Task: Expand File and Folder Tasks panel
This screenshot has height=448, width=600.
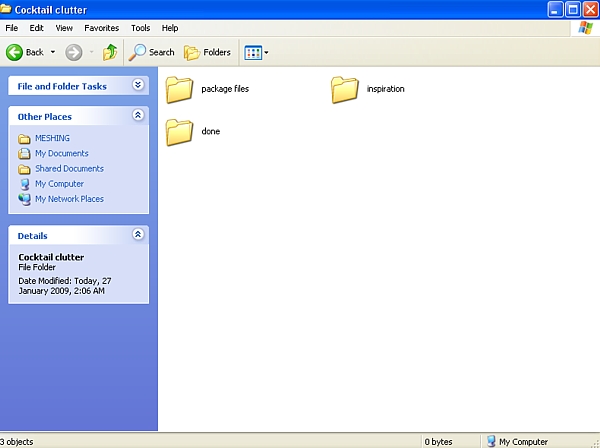Action: pos(138,86)
